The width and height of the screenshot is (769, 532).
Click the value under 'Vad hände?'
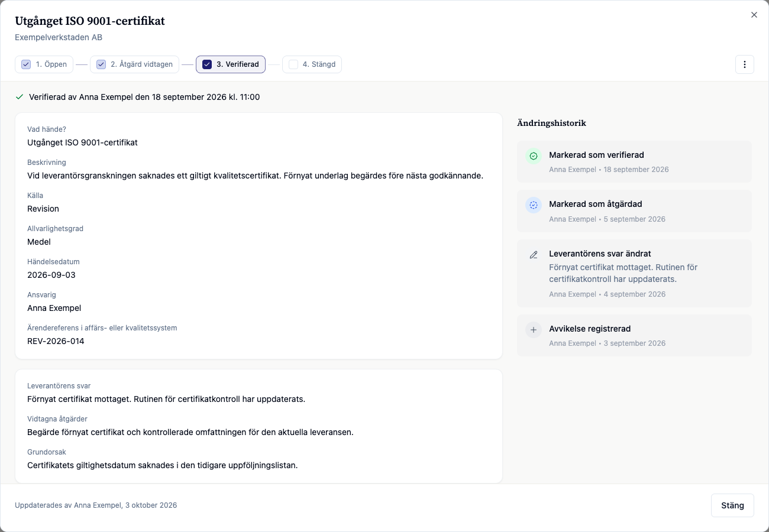pyautogui.click(x=82, y=142)
